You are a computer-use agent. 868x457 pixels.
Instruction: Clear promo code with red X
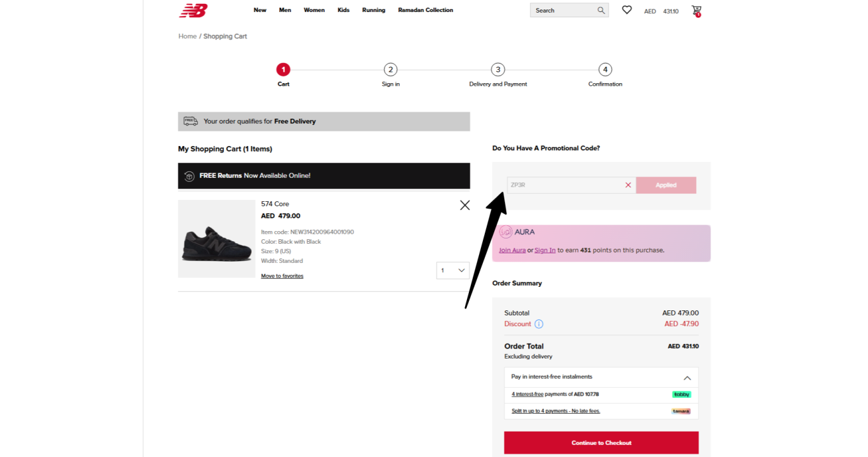628,185
